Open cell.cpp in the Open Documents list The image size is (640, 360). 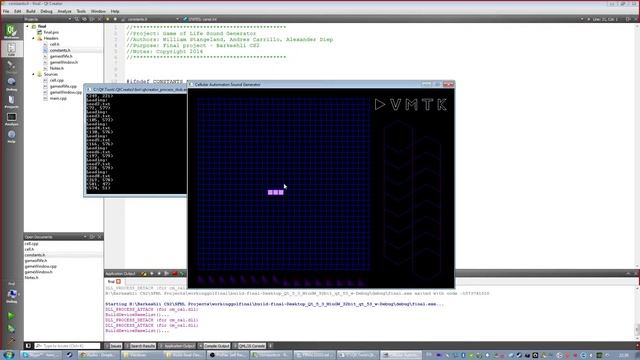[31, 244]
